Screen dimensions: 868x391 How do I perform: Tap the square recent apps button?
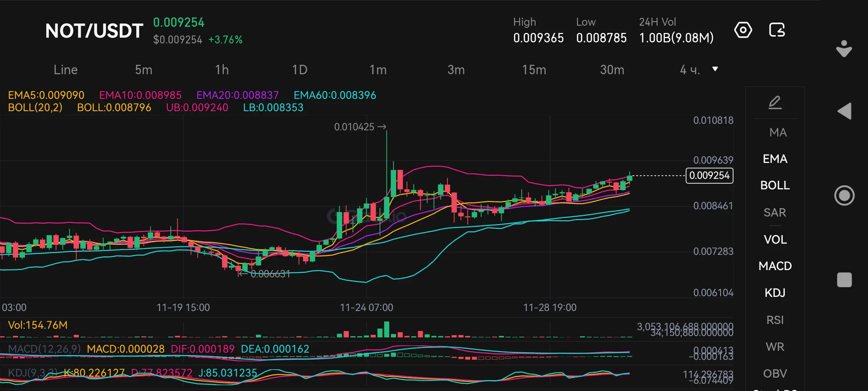pos(844,280)
